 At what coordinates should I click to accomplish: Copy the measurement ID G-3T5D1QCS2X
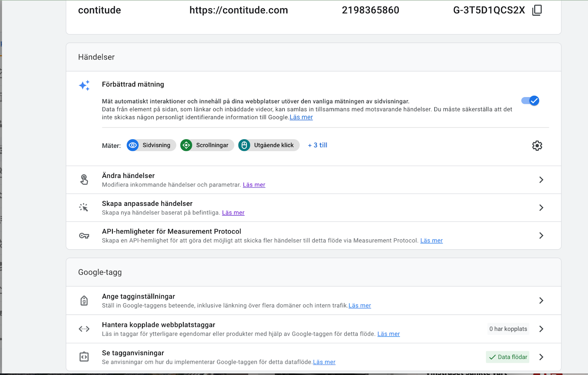pyautogui.click(x=537, y=10)
